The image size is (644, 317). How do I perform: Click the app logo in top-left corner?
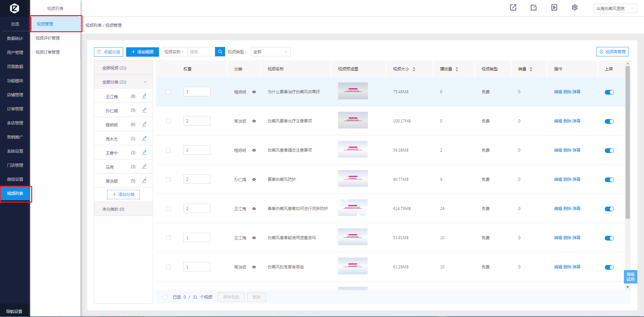click(x=15, y=8)
